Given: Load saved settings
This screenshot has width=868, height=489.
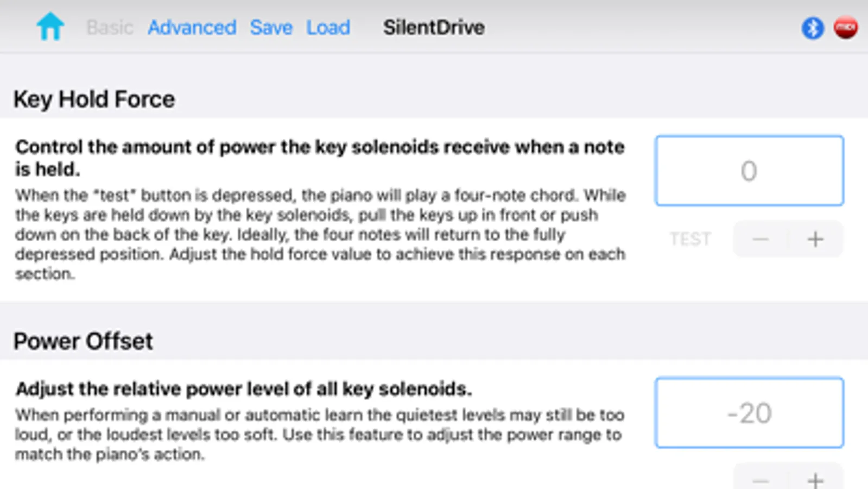Looking at the screenshot, I should pyautogui.click(x=328, y=27).
